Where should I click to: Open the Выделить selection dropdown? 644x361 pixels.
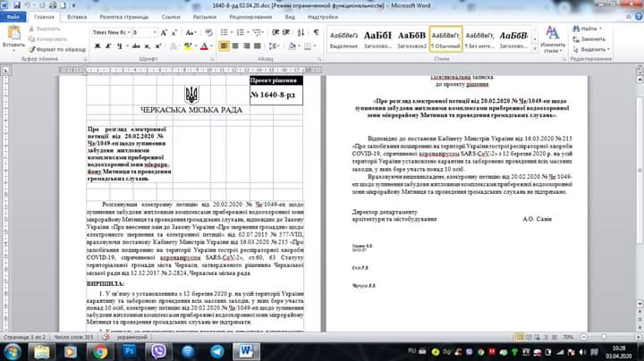click(x=591, y=49)
